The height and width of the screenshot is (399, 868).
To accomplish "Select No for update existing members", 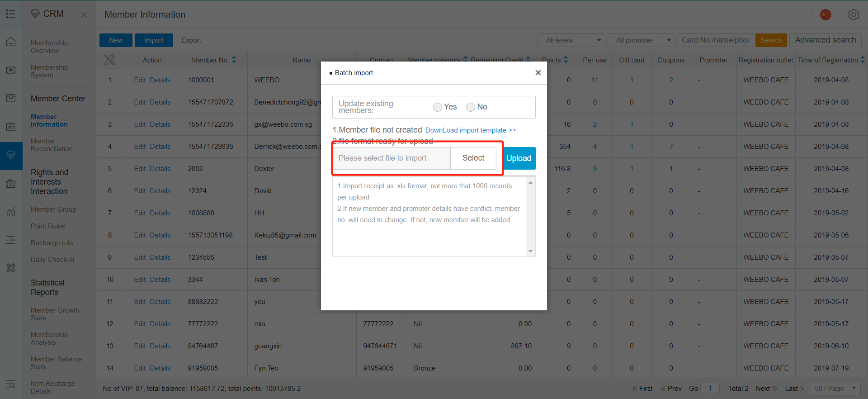I will coord(471,107).
